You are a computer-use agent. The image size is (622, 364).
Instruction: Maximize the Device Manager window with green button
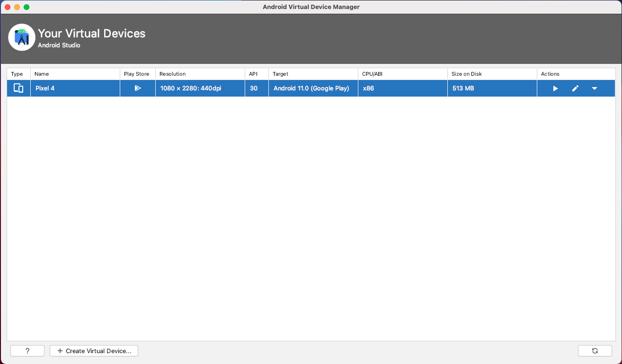tap(27, 7)
